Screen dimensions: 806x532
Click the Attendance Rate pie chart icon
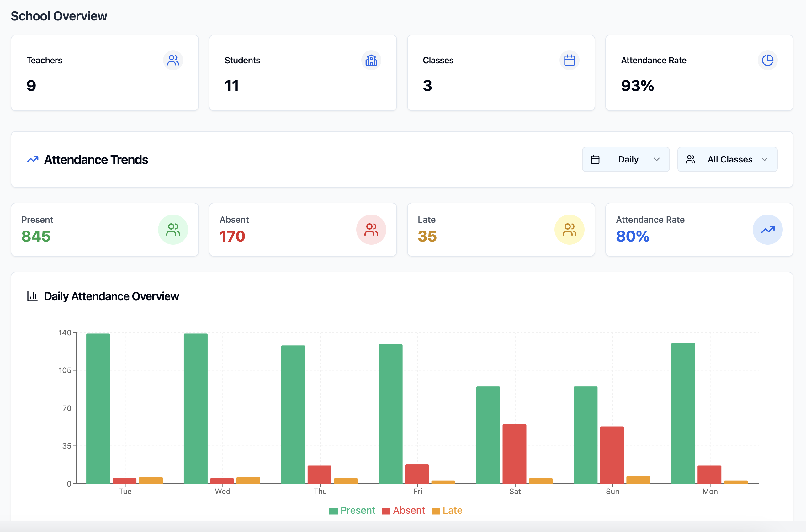[x=768, y=60]
